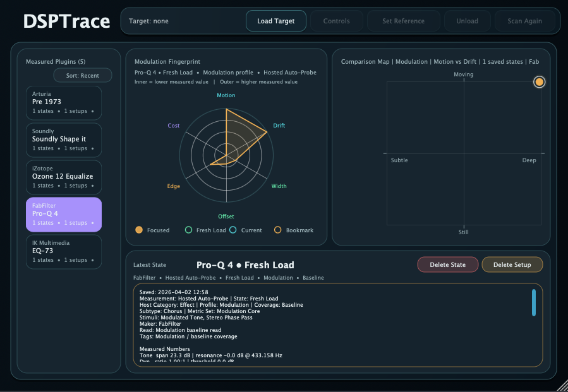
Task: Open the Sort: Recent dropdown
Action: point(82,76)
